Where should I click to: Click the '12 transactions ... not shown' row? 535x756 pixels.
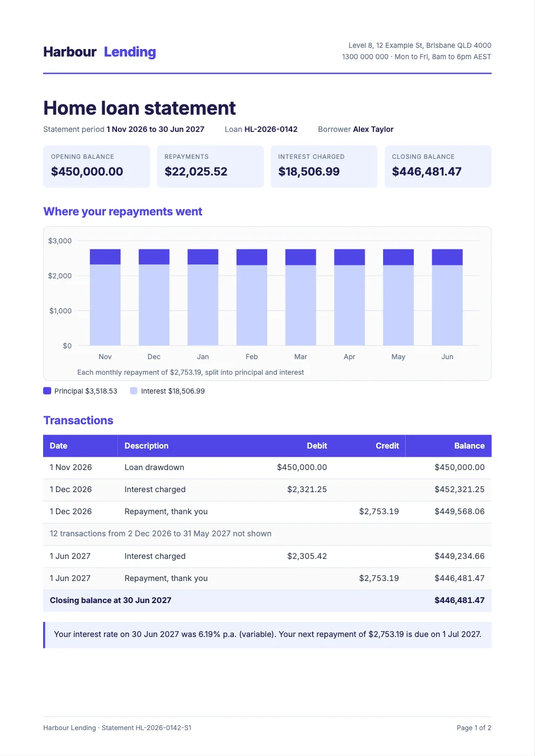[267, 534]
